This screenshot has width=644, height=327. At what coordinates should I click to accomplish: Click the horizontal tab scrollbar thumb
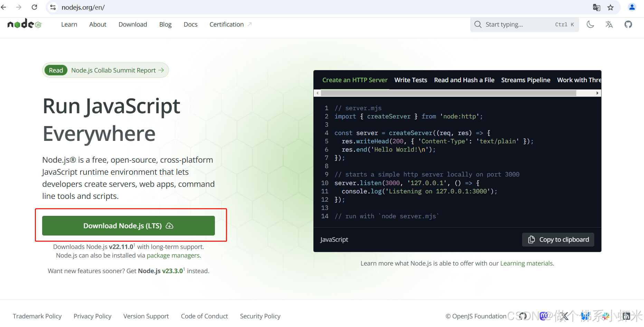coord(448,93)
